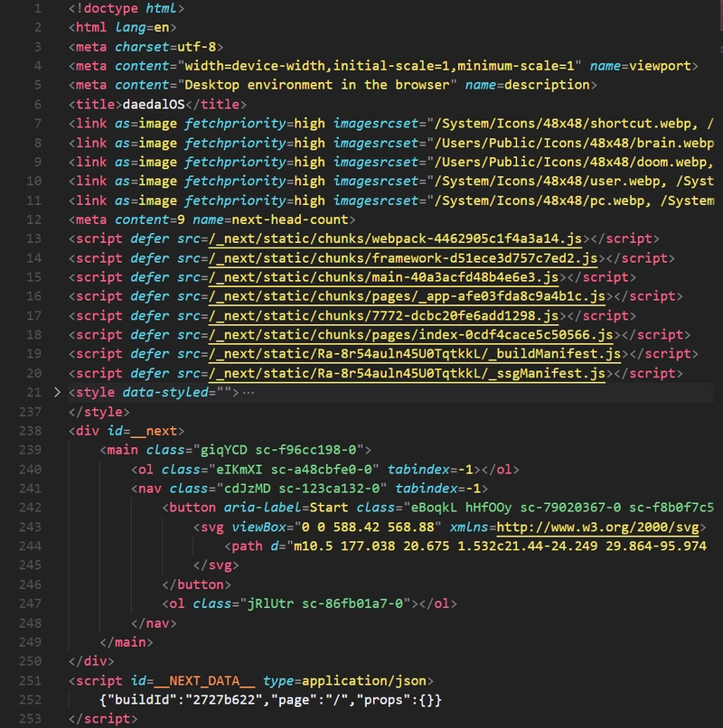Place cursor in the width=device-width viewport string
This screenshot has width=723, height=728.
click(x=380, y=66)
